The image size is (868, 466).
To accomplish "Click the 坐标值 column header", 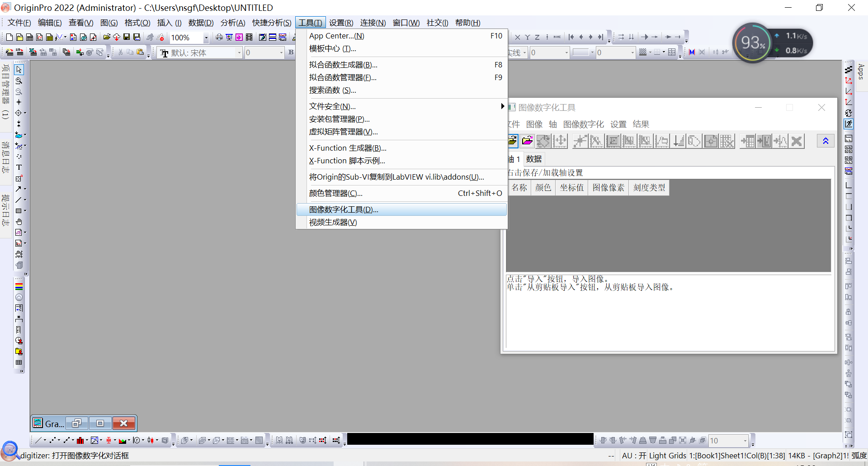I will [x=572, y=187].
